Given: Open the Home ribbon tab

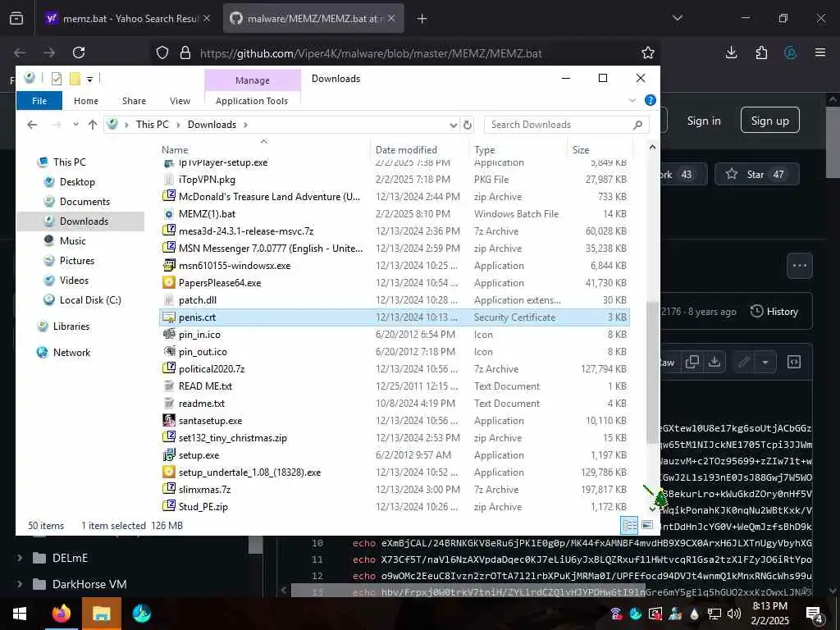Looking at the screenshot, I should click(x=86, y=101).
